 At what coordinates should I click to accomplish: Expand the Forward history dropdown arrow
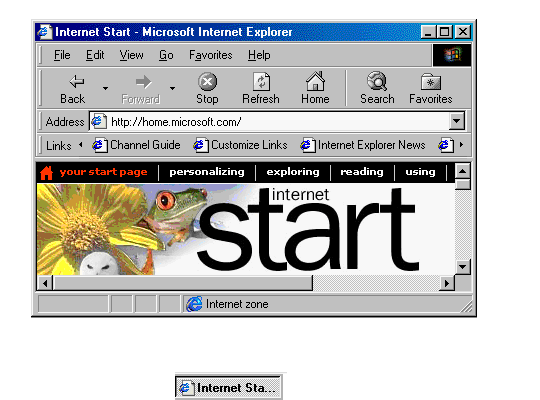tap(172, 89)
